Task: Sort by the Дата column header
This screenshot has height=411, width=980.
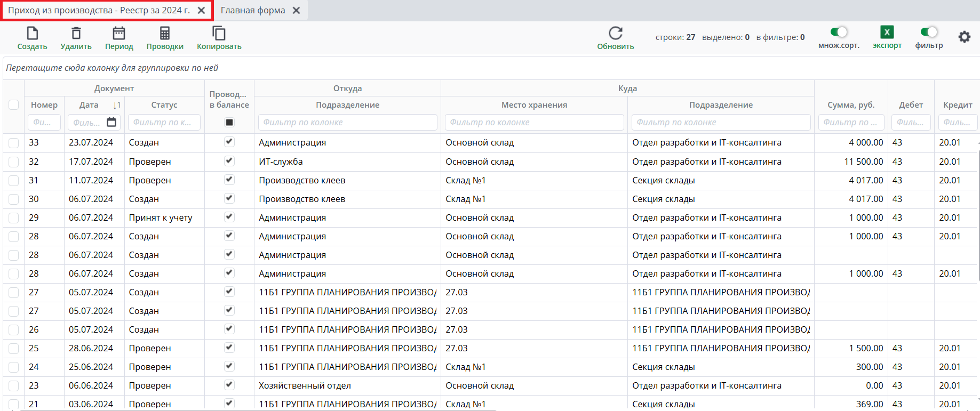Action: click(x=89, y=105)
